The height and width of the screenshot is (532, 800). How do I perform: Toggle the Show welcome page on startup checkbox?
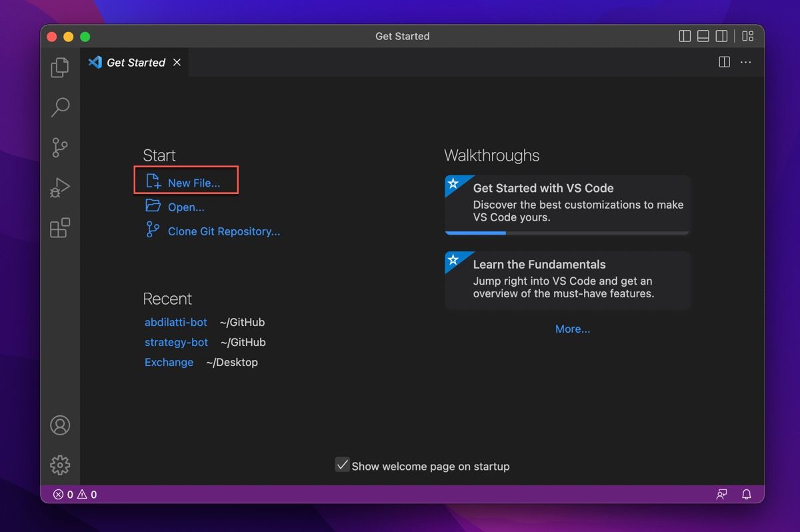point(343,465)
